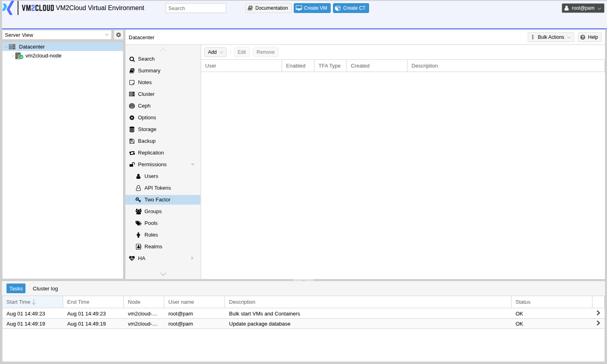The height and width of the screenshot is (364, 607).
Task: Open the Bulk Actions dropdown
Action: coord(551,37)
